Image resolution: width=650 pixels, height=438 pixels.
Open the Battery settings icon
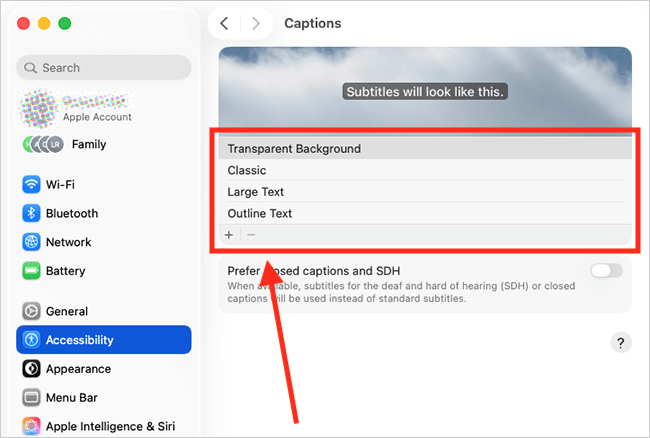(31, 271)
